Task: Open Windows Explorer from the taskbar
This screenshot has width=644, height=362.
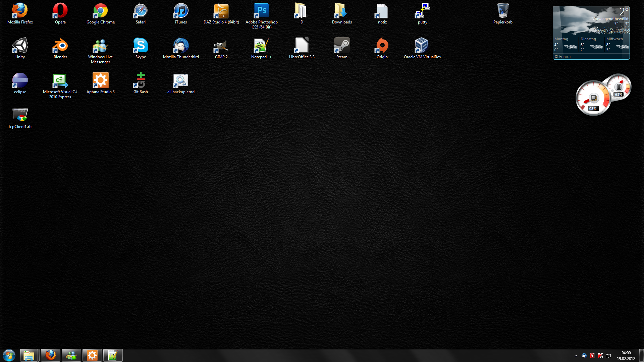Action: (29, 355)
